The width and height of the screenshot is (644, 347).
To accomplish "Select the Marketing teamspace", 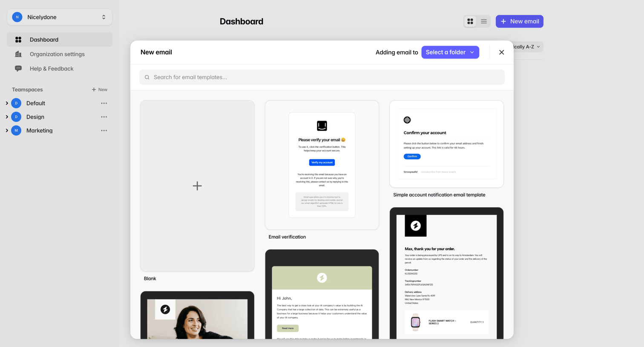I will (40, 130).
